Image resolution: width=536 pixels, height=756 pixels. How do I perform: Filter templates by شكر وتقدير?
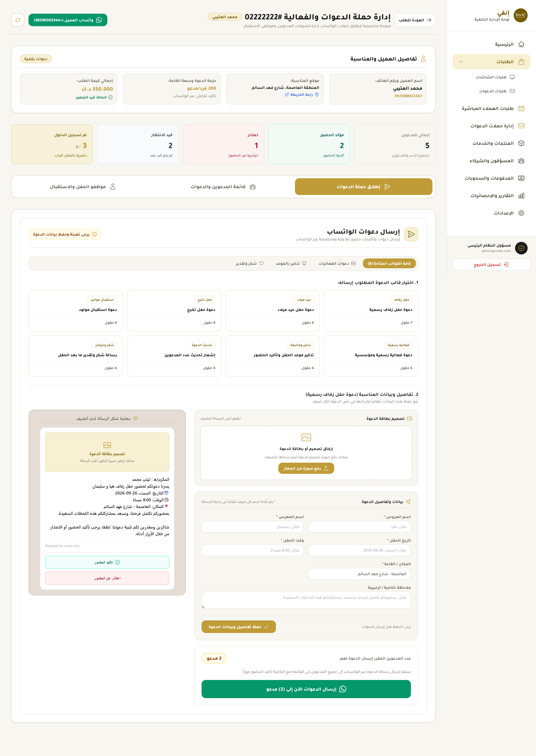point(250,263)
